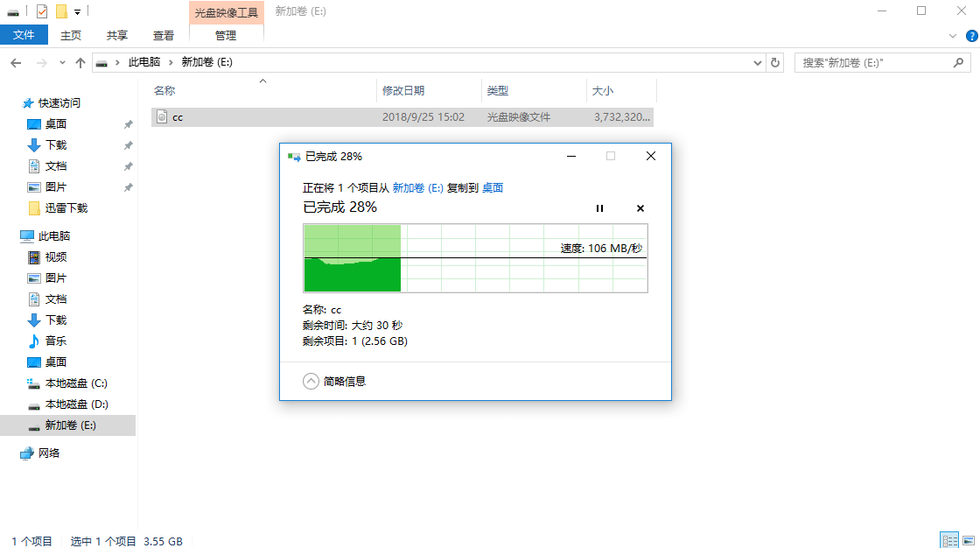Expand the ribbon with the chevron
Viewport: 980px width, 548px height.
tap(954, 36)
